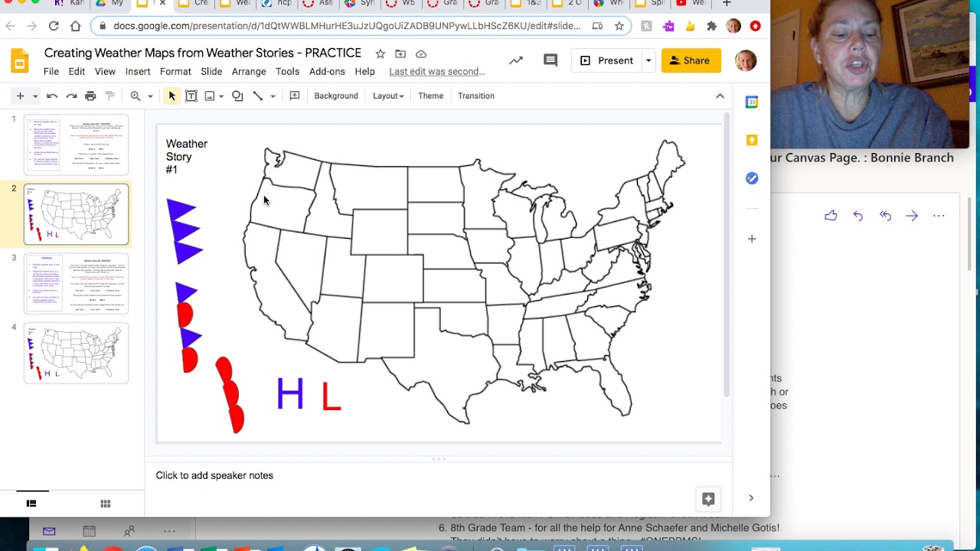The height and width of the screenshot is (551, 980).
Task: Open the Slide menu
Action: click(211, 71)
